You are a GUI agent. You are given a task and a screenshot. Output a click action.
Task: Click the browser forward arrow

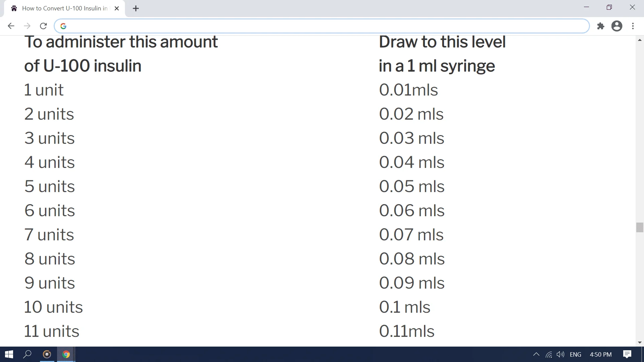pos(27,26)
